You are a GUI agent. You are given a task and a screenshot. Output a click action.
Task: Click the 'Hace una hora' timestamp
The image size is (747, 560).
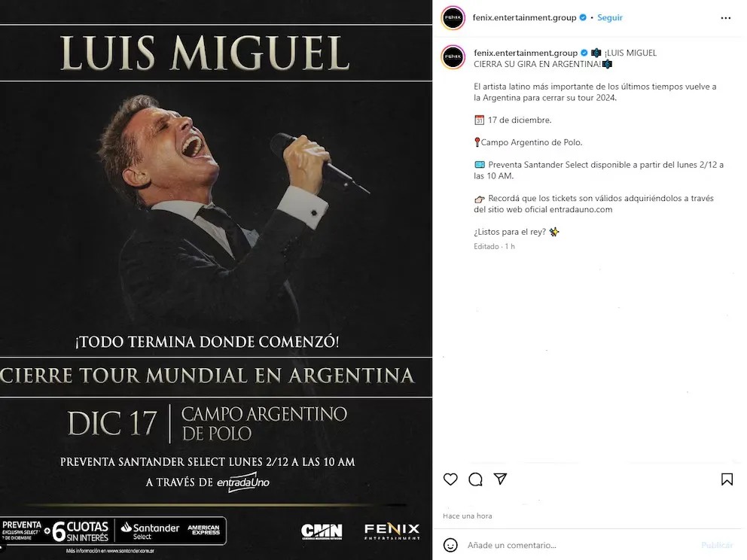pyautogui.click(x=468, y=516)
